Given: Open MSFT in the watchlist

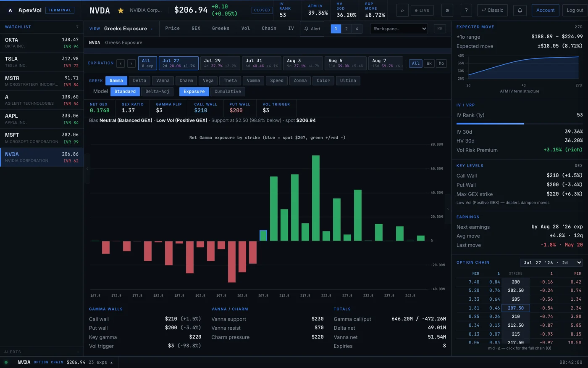Looking at the screenshot, I should tap(42, 138).
